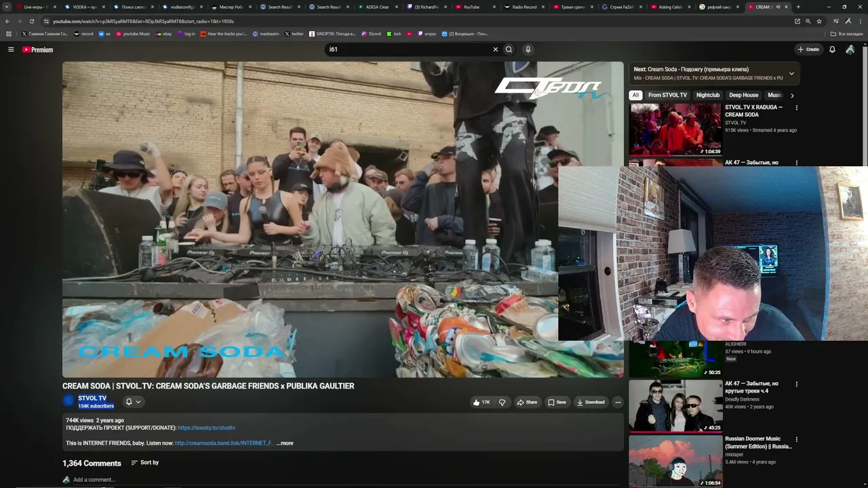Go back in browser history
The width and height of the screenshot is (868, 488).
[7, 21]
